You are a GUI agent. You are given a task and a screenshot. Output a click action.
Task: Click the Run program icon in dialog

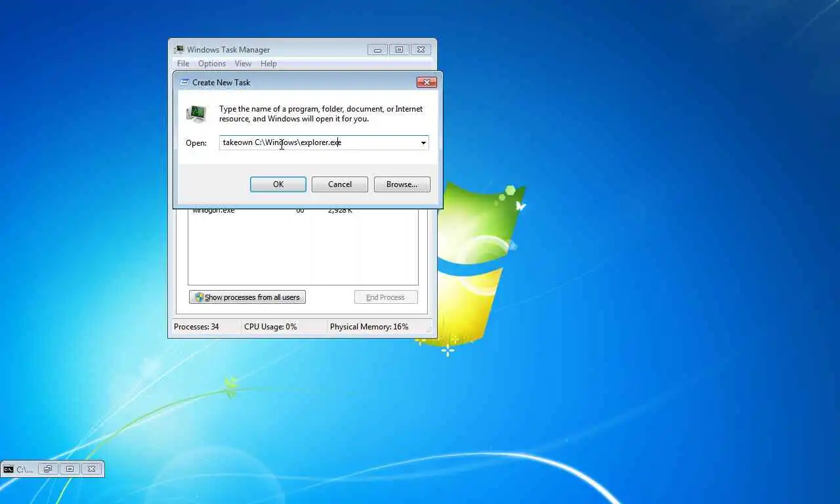(x=196, y=114)
